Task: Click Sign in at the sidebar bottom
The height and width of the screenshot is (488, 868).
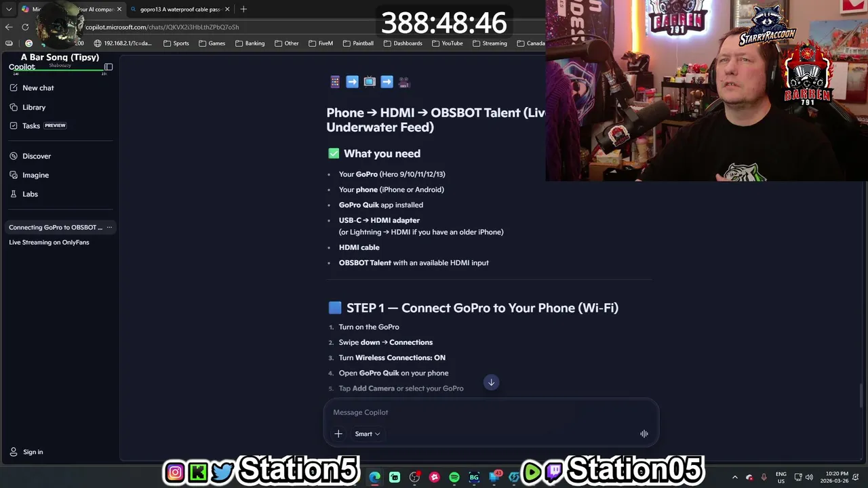Action: coord(26,452)
